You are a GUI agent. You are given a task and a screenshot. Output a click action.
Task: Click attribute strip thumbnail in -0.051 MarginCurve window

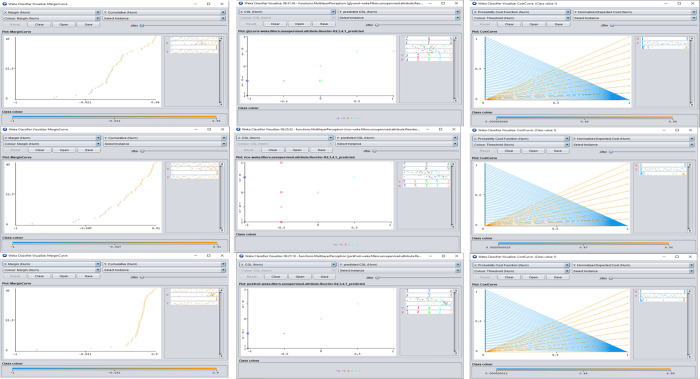tap(194, 297)
